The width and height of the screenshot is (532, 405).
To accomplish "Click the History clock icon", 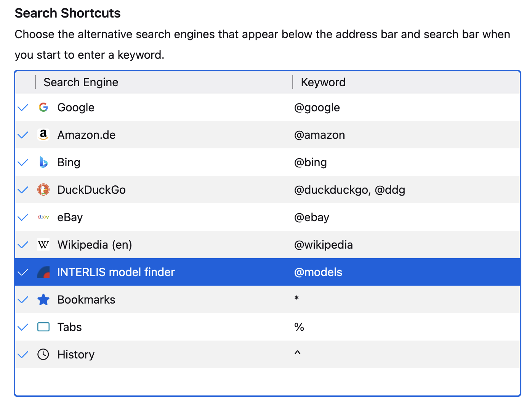I will tap(43, 355).
